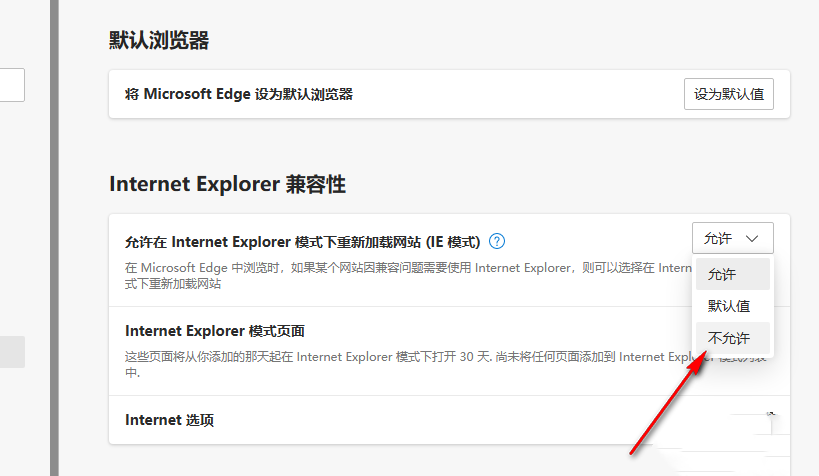Click the Internet Explorer 模式页面 heading
819x476 pixels.
(x=215, y=331)
